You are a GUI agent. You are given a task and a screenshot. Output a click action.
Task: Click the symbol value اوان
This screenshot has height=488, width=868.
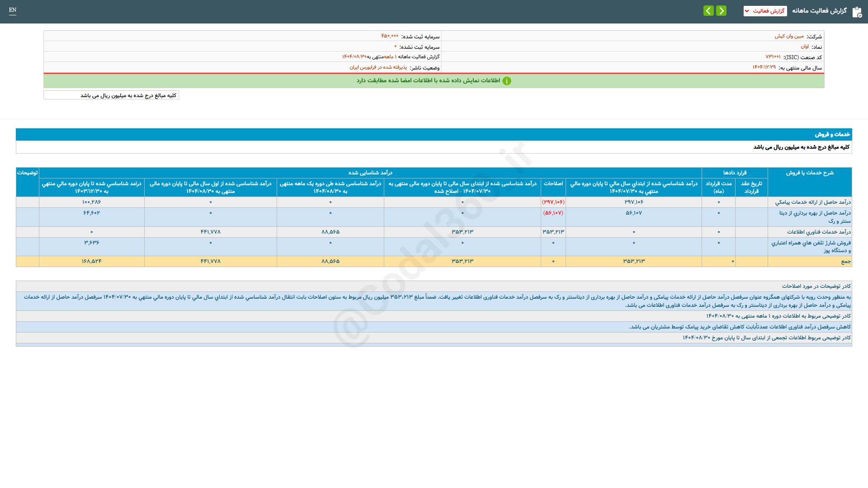805,47
